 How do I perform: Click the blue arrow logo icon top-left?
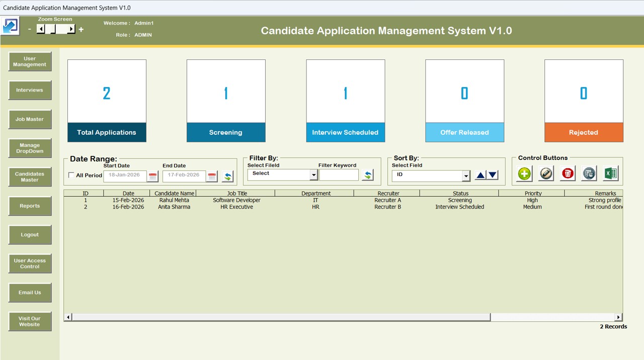(11, 26)
